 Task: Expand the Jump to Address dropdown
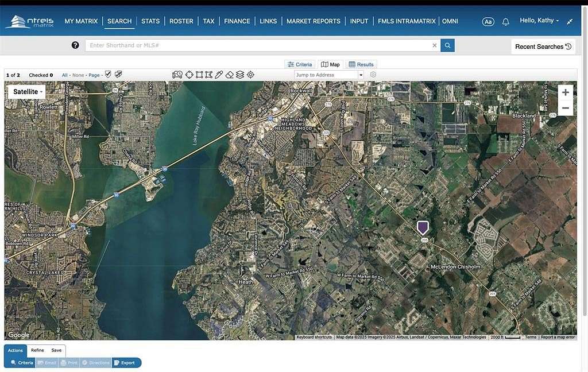pyautogui.click(x=361, y=75)
